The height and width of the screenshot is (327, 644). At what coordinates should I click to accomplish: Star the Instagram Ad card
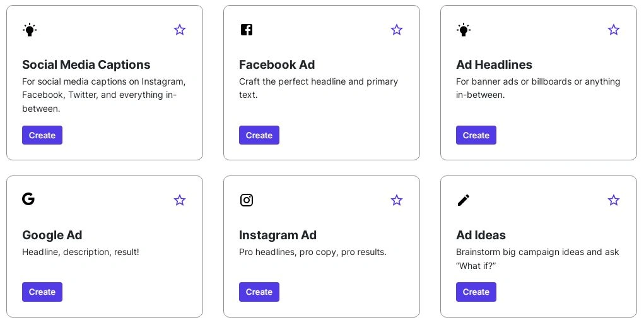pos(396,200)
